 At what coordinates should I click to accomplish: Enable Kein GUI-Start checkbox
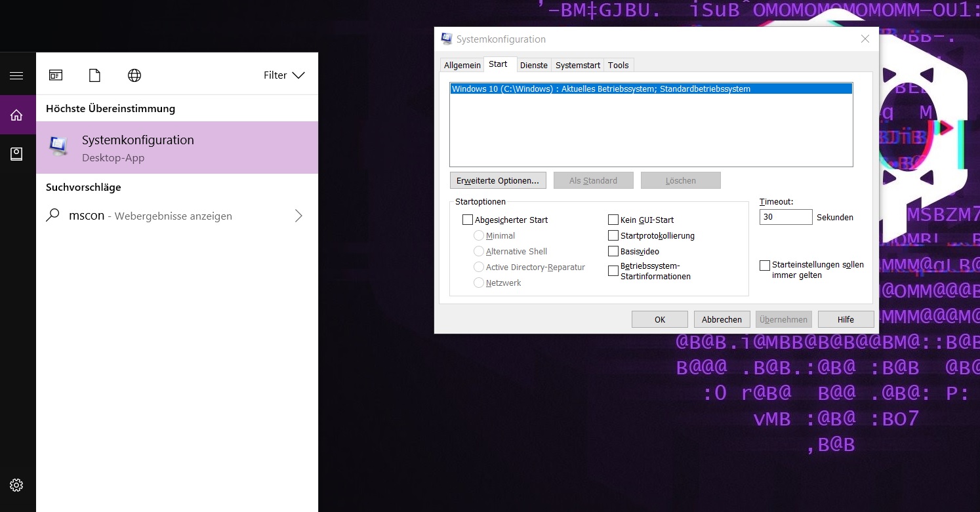pos(613,220)
